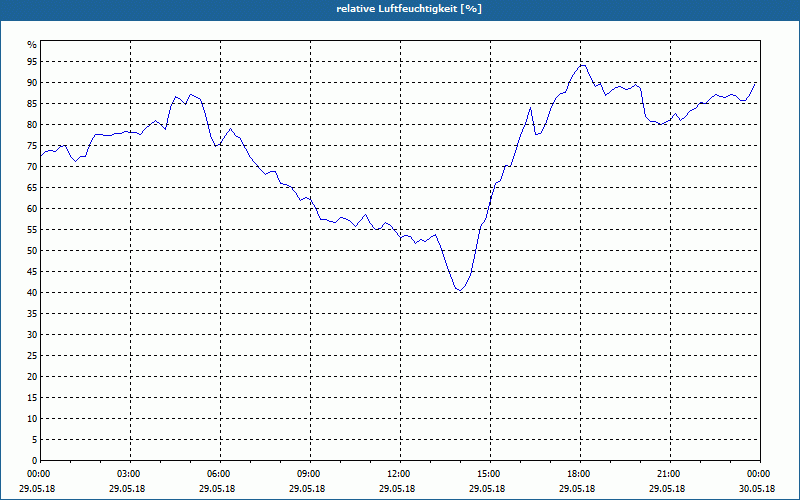The image size is (800, 500).
Task: Click the y-axis value '10'
Action: pos(32,419)
